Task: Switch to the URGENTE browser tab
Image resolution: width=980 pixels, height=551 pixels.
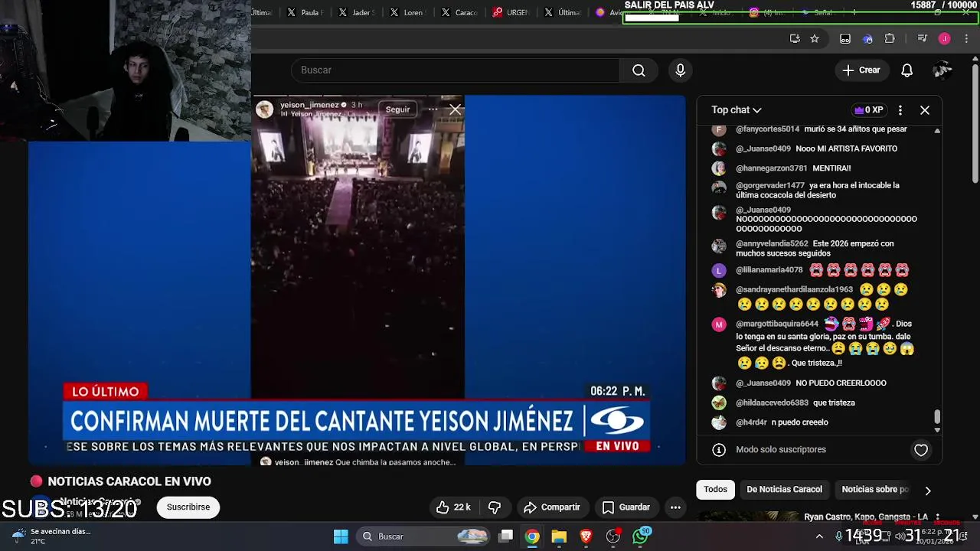Action: tap(511, 12)
